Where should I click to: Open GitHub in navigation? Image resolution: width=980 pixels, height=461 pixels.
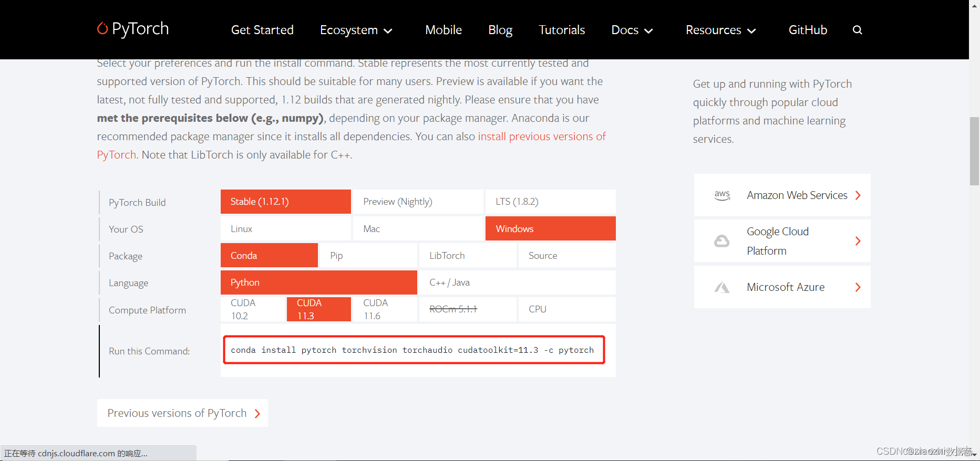tap(808, 30)
